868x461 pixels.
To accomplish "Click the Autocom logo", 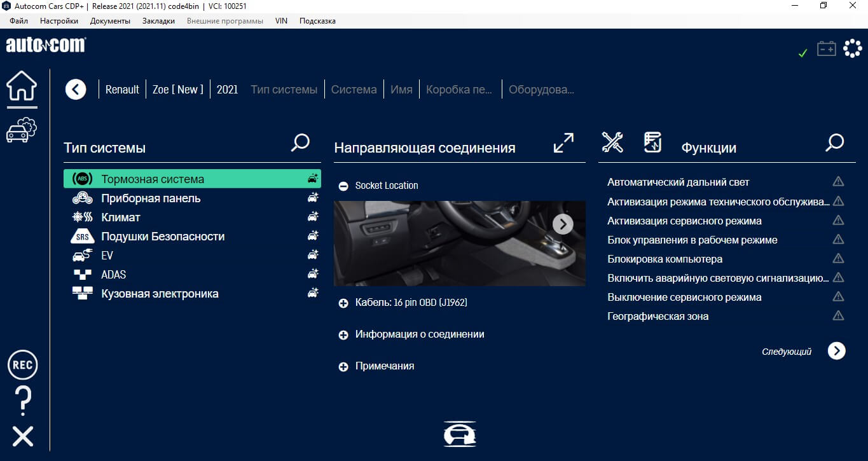I will point(46,45).
